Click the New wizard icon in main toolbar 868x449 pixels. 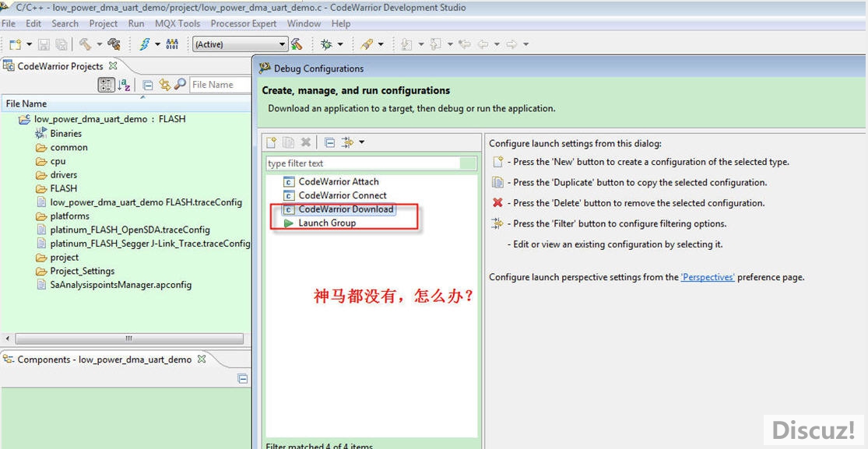16,44
